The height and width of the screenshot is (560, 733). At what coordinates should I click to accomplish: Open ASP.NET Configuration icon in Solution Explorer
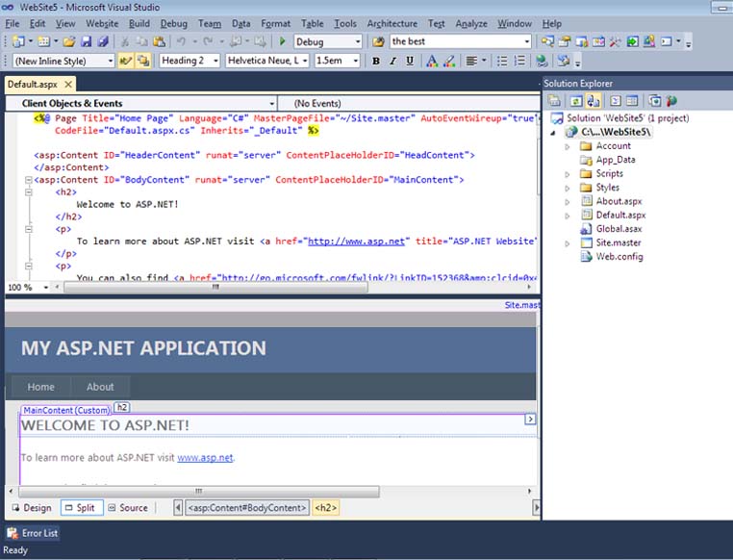671,100
